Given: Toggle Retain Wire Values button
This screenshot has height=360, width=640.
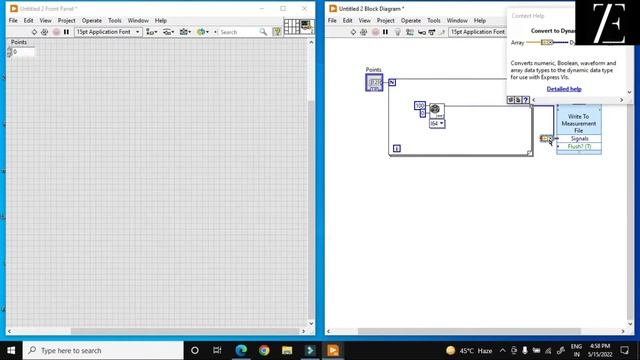Looking at the screenshot, I should pos(410,32).
